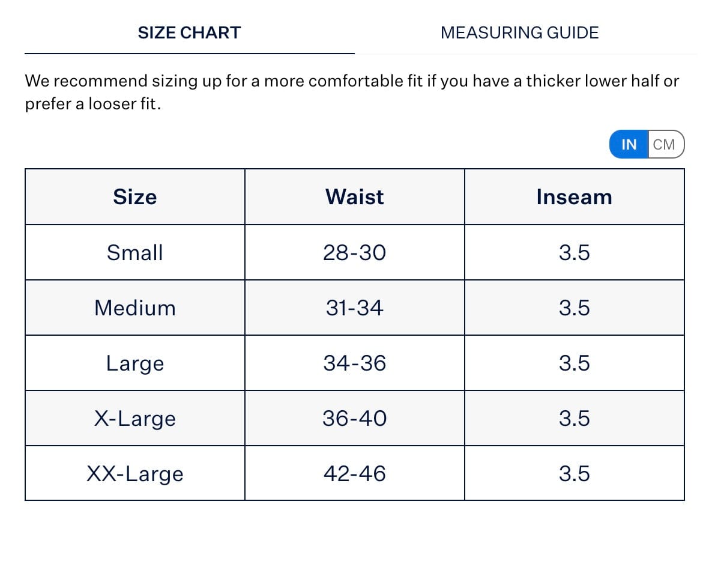Click the 34-36 waist measurement cell

354,363
